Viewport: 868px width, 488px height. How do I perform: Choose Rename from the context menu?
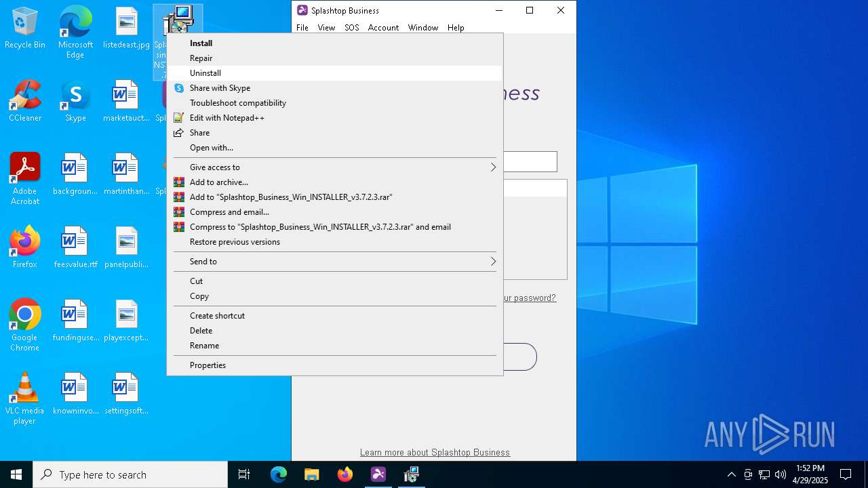(x=334, y=346)
